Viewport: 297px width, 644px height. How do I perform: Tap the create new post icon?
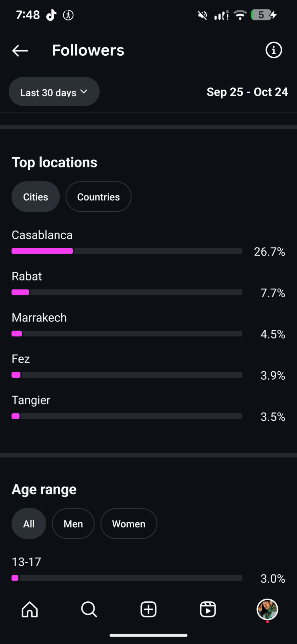coord(148,609)
